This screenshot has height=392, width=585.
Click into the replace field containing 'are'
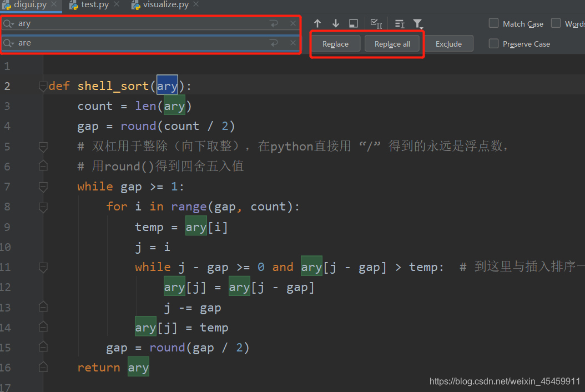(149, 43)
